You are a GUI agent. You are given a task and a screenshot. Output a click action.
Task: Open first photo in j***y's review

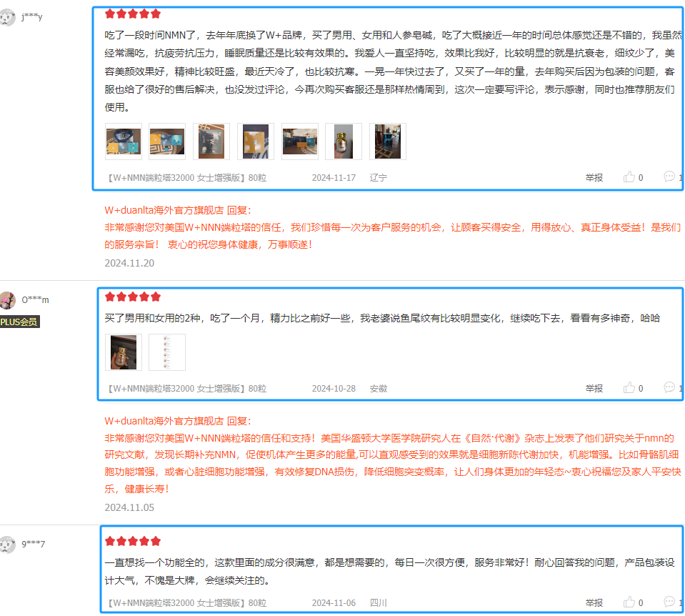[124, 141]
